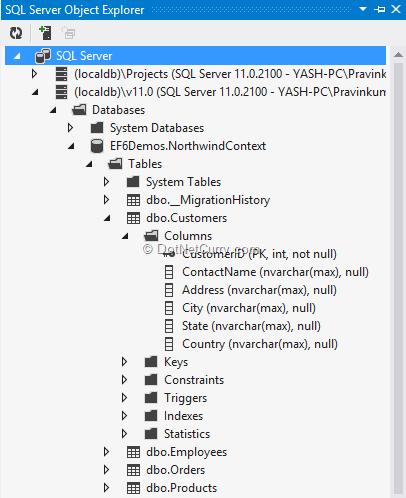
Task: Click the Indexes folder icon
Action: pos(151,416)
